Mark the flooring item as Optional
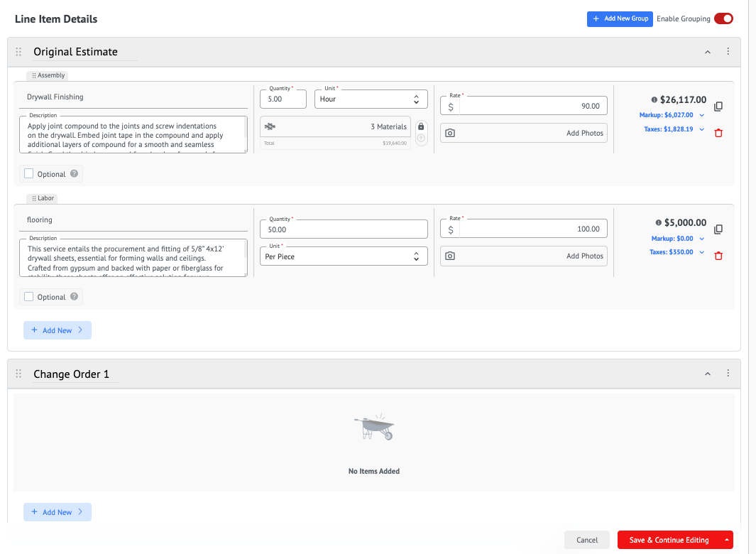This screenshot has height=554, width=756. 29,297
